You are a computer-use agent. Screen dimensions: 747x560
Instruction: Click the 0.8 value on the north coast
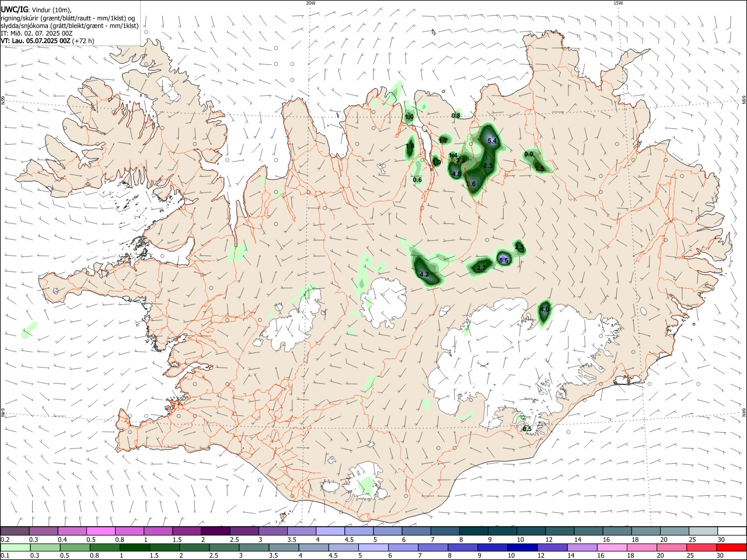coord(456,116)
